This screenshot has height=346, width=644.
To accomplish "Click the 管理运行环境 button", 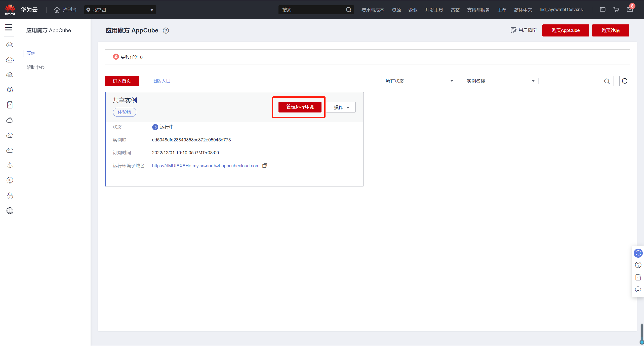I will click(300, 107).
